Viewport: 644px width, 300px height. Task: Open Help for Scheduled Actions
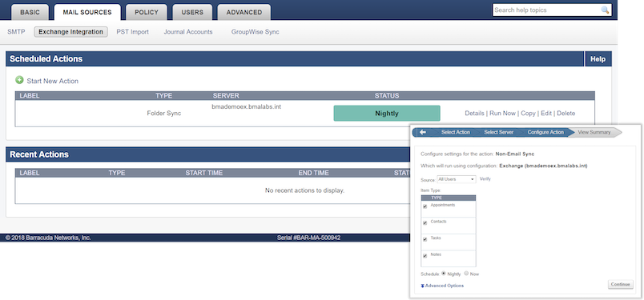point(598,59)
